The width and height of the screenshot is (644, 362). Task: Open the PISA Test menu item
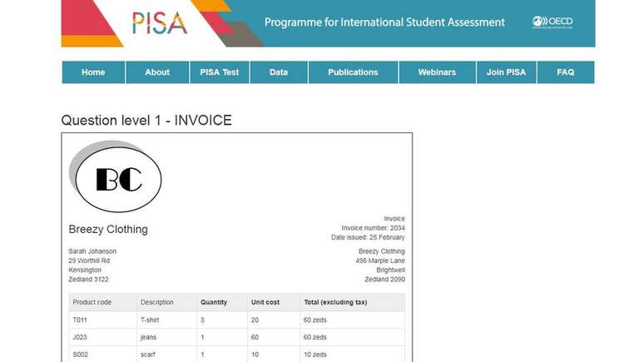(x=220, y=72)
